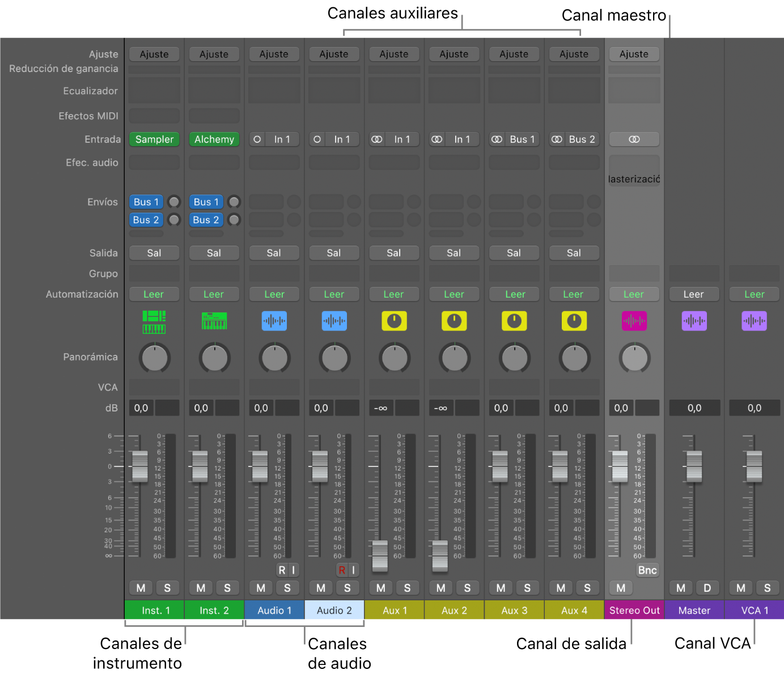
Task: Click the Master purple waveform icon
Action: pos(694,321)
